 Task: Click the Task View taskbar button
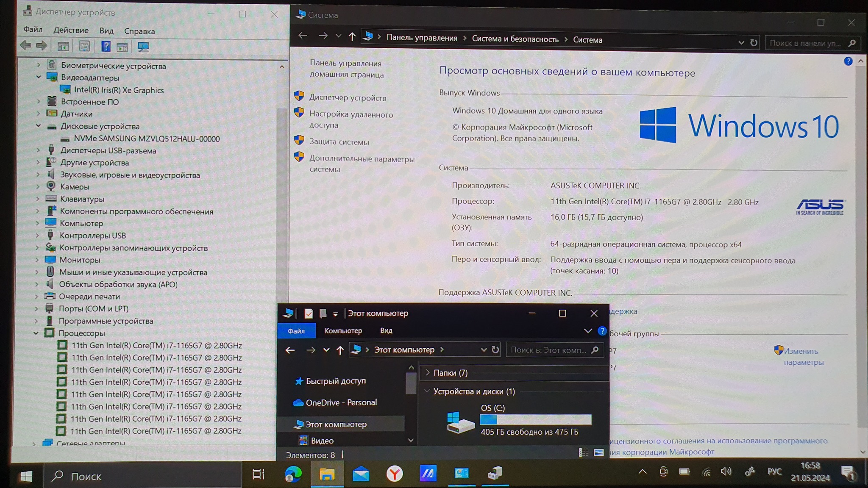click(258, 474)
